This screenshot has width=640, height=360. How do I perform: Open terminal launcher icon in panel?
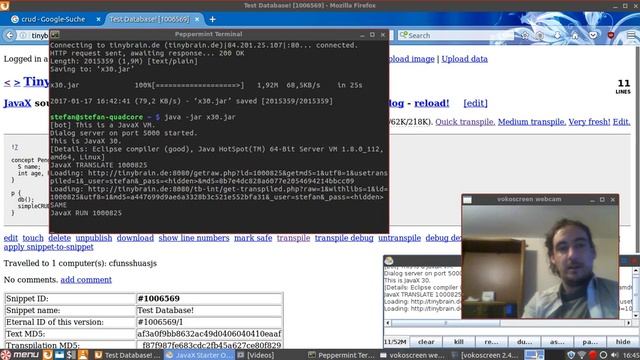[x=71, y=355]
